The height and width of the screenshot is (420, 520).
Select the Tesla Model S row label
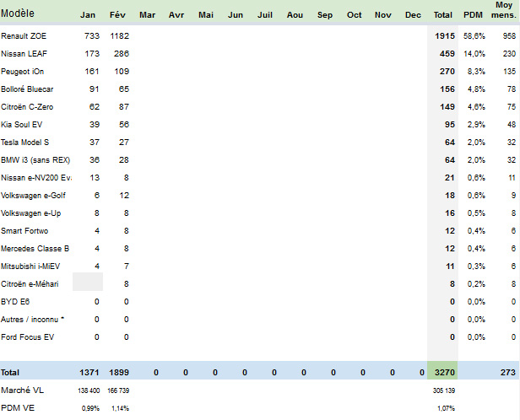click(x=24, y=143)
